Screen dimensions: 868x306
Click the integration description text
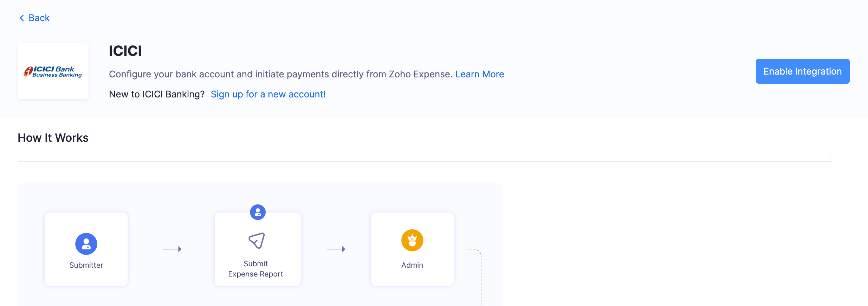click(279, 74)
